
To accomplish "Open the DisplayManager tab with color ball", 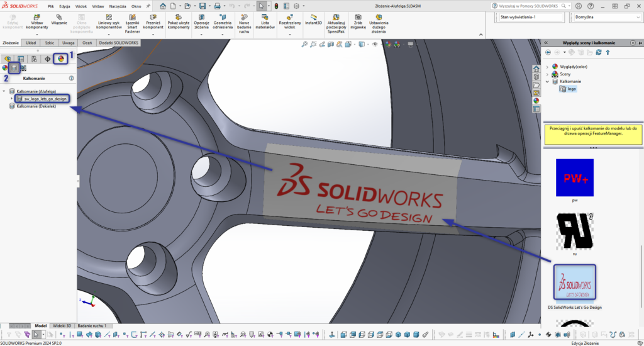I will (x=60, y=59).
